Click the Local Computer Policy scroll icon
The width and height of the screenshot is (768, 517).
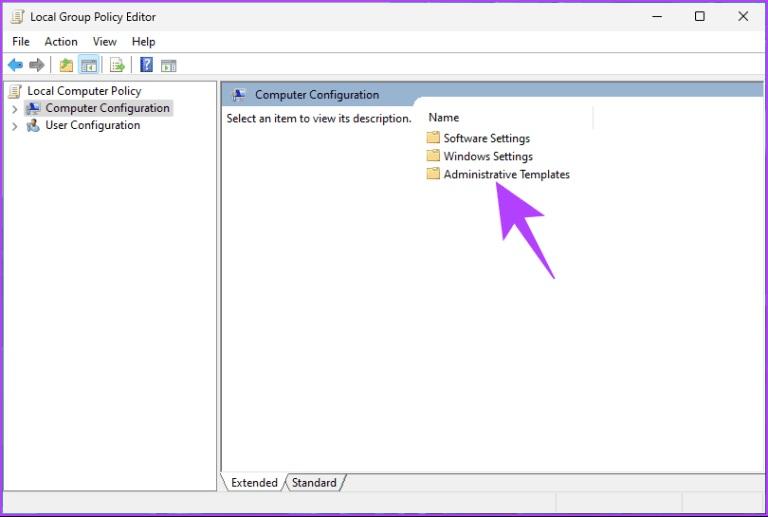pyautogui.click(x=16, y=91)
